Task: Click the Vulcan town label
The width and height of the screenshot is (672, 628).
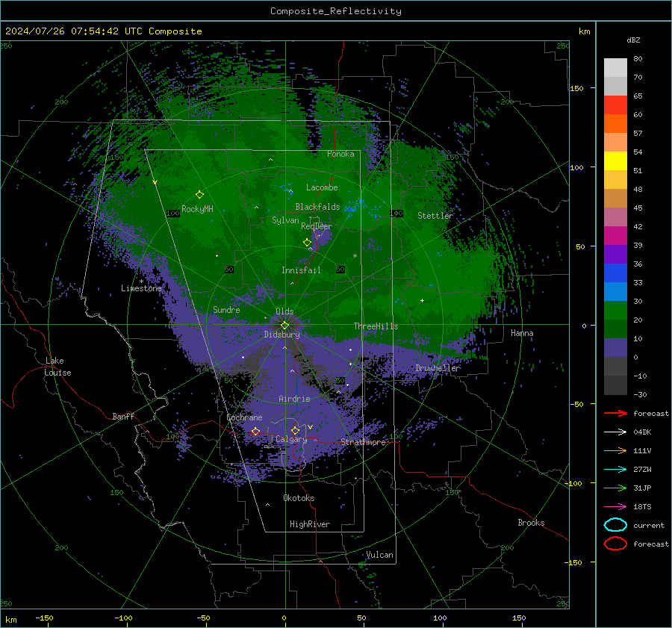Action: point(380,555)
